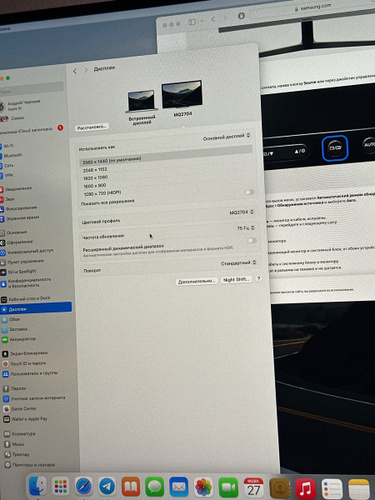Viewport: 375px width, 500px height.
Task: Click the Дополнительно button
Action: point(197,281)
